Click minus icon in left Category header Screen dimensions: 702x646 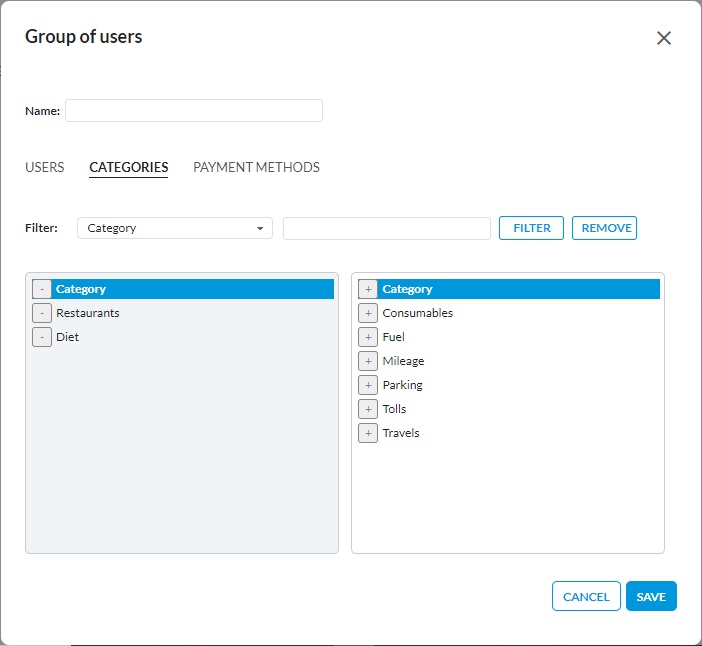[42, 289]
